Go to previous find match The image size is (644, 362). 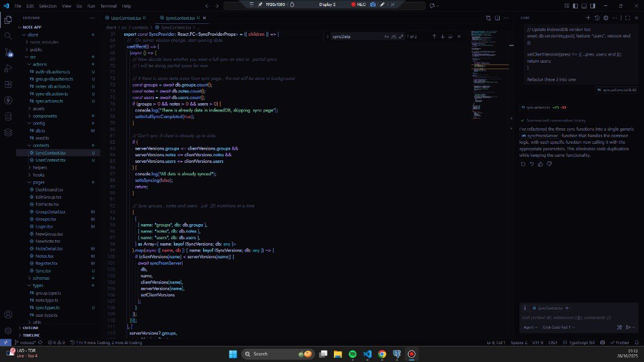click(x=434, y=36)
